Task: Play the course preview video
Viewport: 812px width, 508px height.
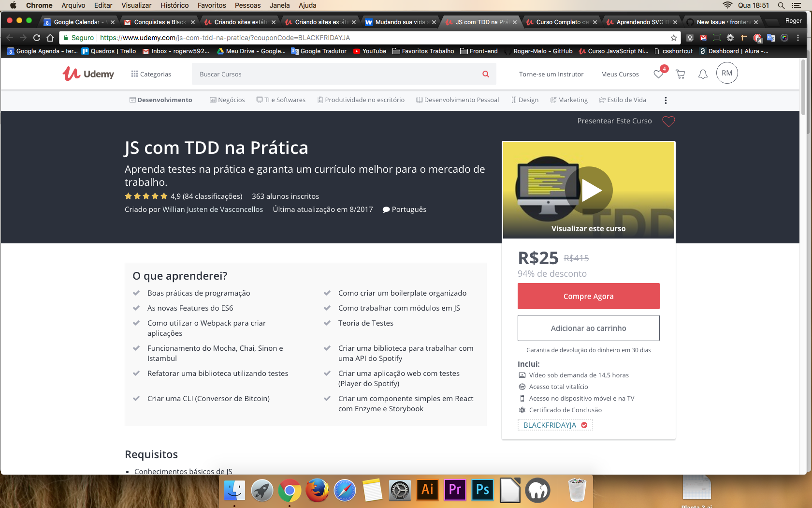Action: tap(590, 191)
